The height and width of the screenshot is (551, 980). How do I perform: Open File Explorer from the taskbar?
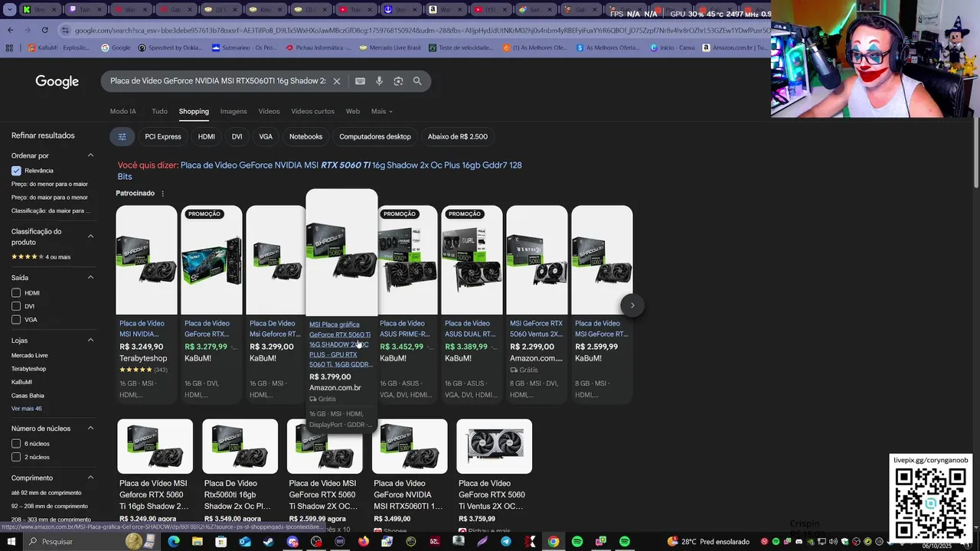pyautogui.click(x=197, y=542)
